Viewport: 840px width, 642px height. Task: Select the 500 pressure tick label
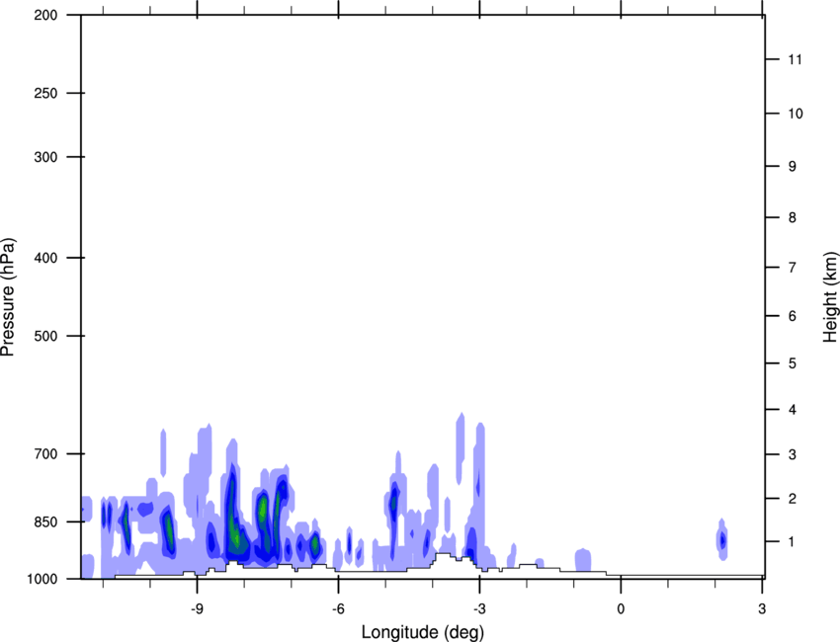(x=45, y=336)
